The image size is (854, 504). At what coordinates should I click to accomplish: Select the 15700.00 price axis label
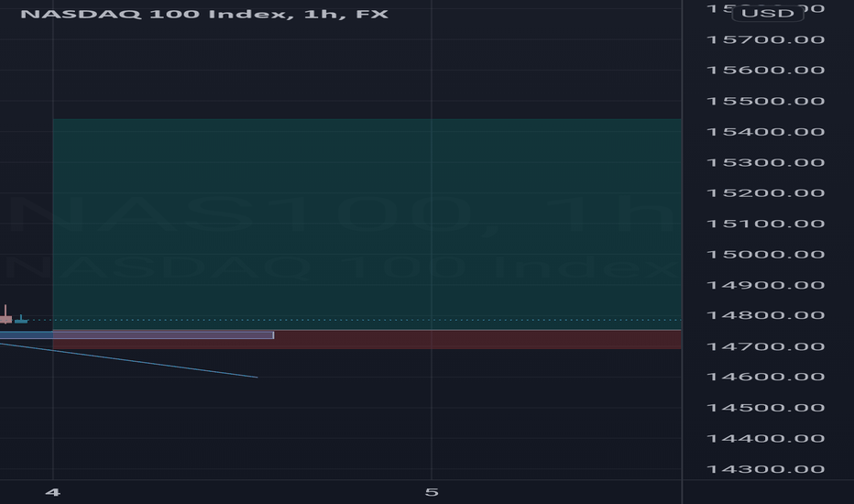click(x=765, y=39)
